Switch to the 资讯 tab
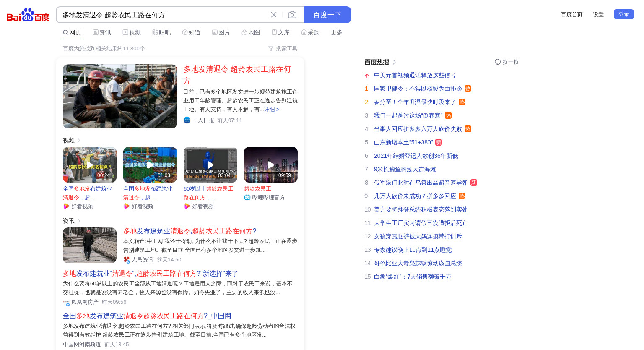644x350 pixels. (102, 32)
